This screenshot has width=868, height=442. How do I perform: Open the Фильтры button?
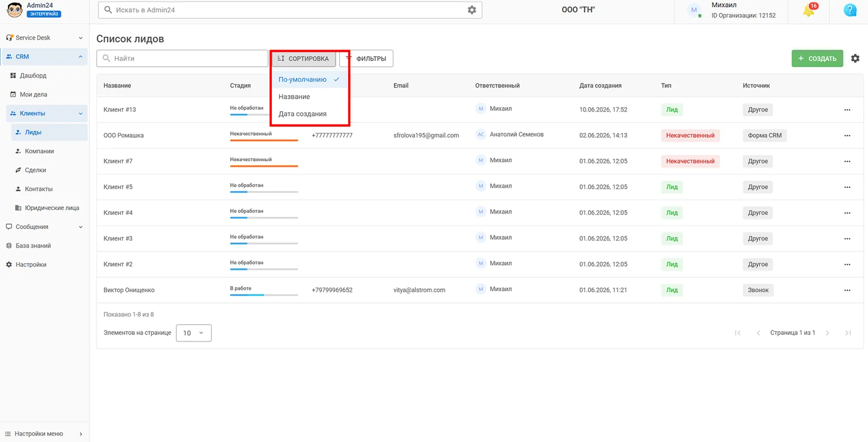(366, 58)
